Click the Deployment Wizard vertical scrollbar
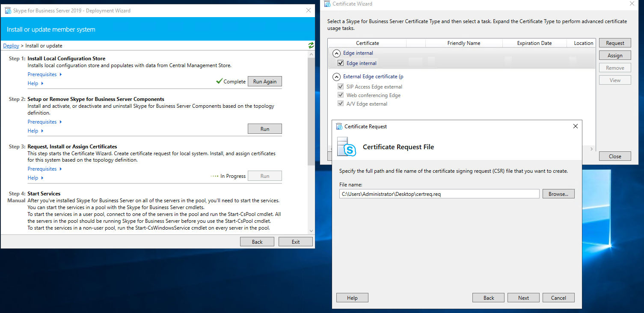Screen dimensions: 644x313 pyautogui.click(x=311, y=111)
